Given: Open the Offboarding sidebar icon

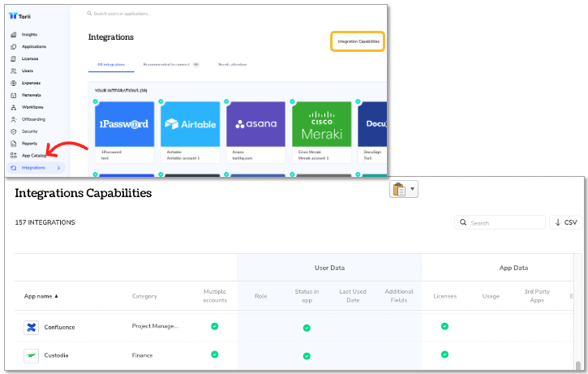Looking at the screenshot, I should pos(14,119).
